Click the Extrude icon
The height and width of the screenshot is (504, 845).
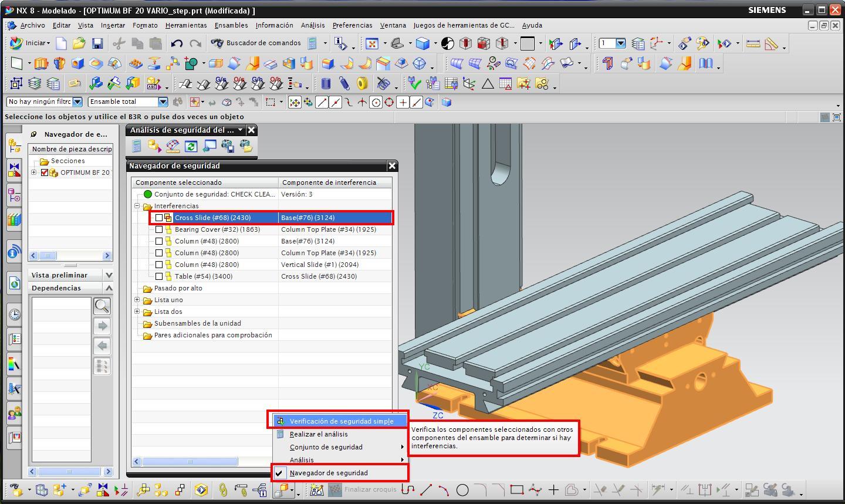click(40, 64)
